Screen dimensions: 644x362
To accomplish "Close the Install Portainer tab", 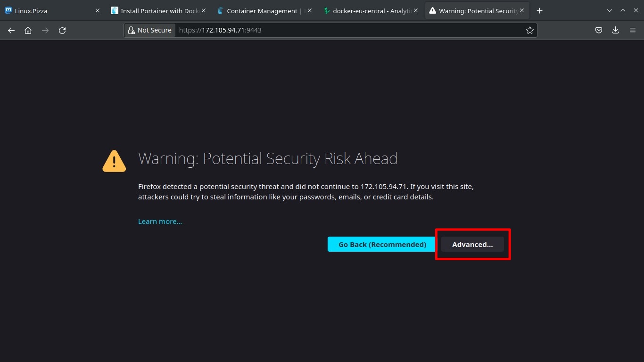I will point(204,10).
